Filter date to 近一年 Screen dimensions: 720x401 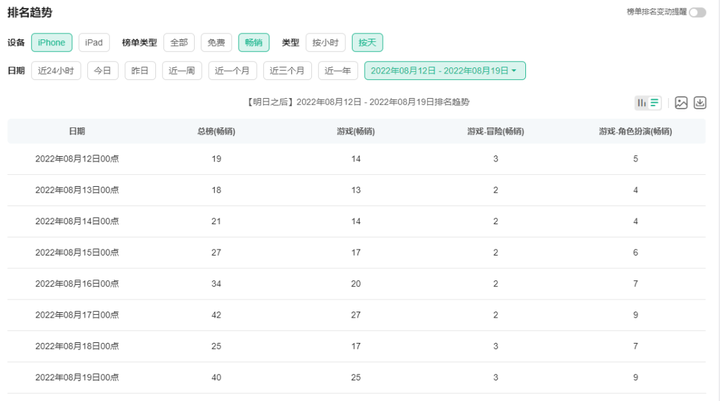point(338,71)
